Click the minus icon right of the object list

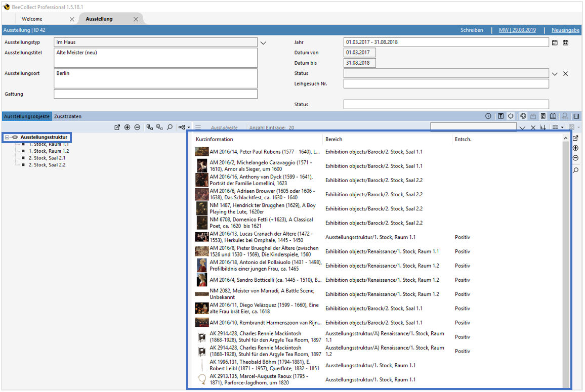pos(576,158)
